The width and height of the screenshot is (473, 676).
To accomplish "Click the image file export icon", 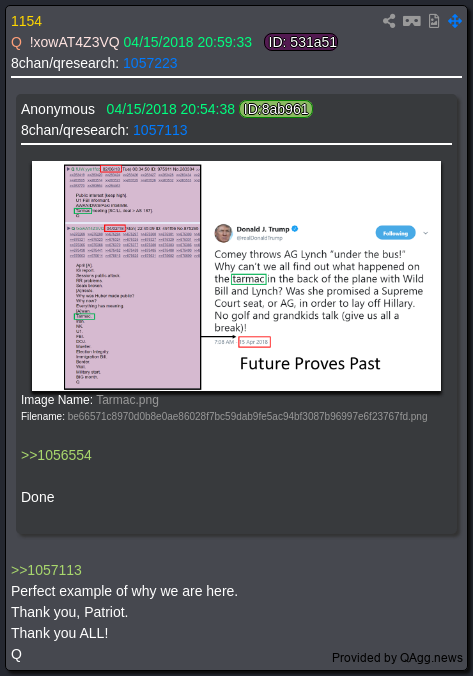I will coord(434,21).
